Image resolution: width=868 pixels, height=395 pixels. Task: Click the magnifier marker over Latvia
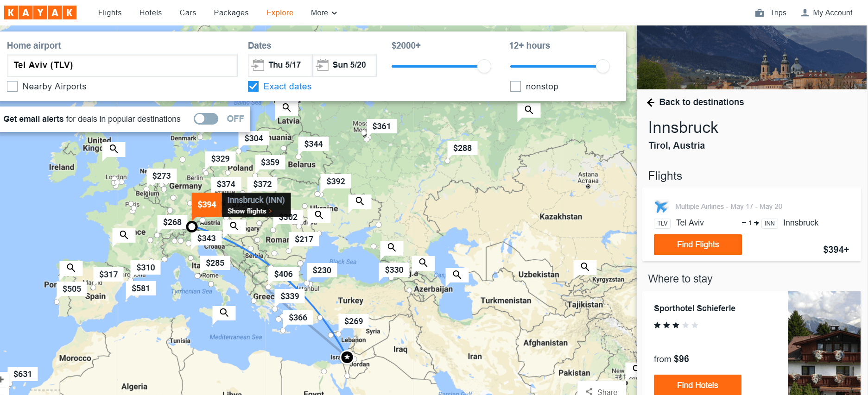287,107
